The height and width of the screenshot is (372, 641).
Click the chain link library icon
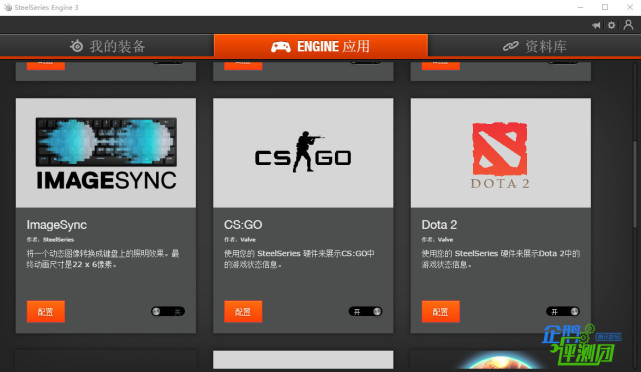point(511,46)
